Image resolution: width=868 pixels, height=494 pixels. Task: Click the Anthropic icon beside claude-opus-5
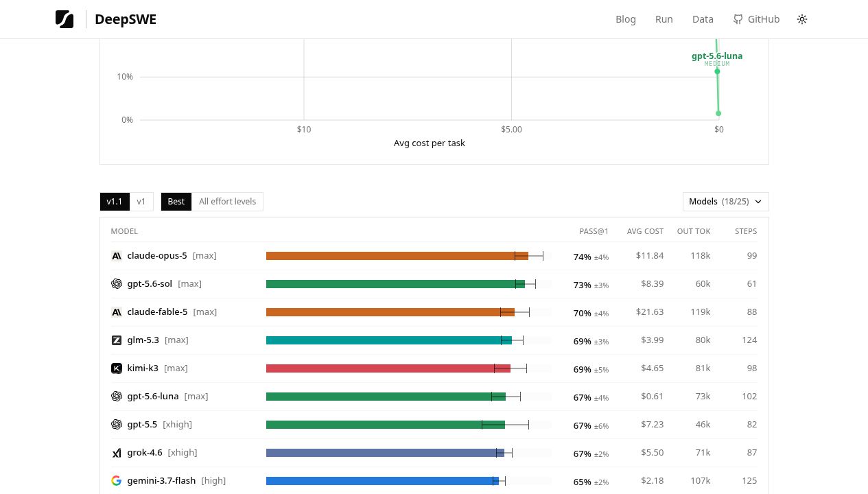(116, 256)
